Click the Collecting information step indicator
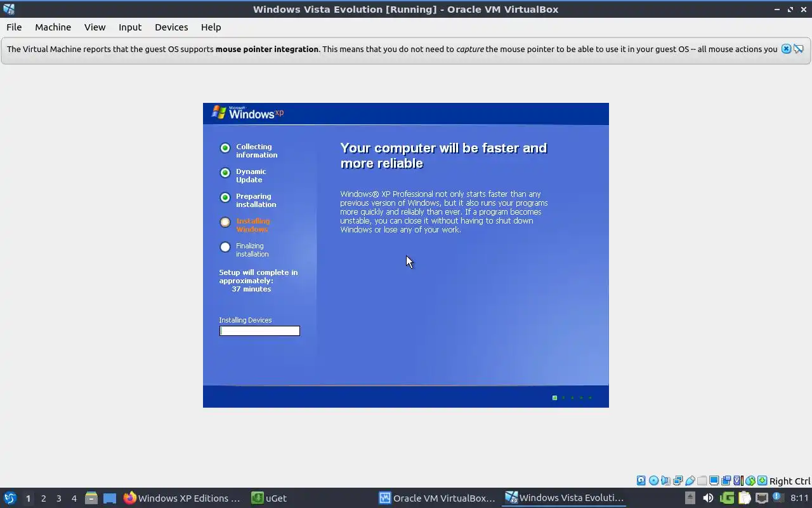 click(x=225, y=148)
